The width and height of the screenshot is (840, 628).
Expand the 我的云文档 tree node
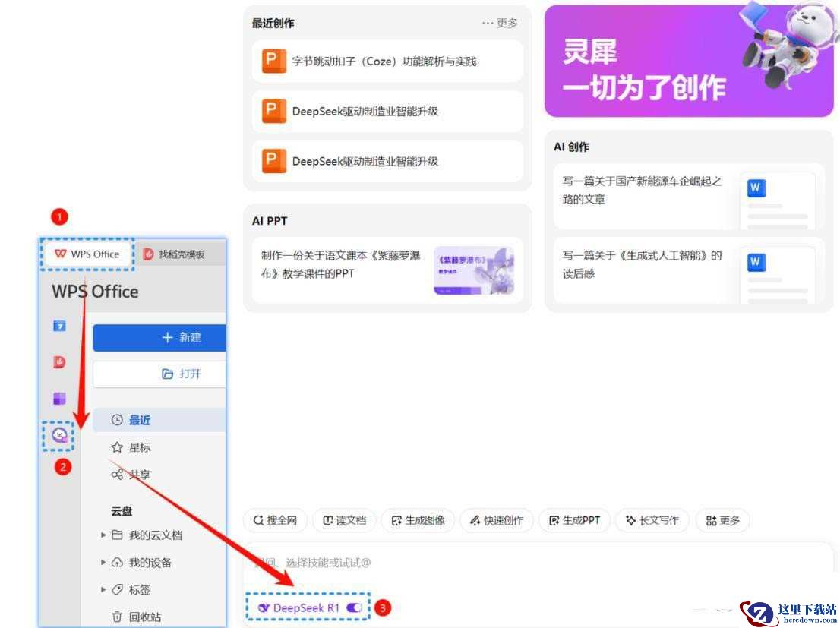[103, 535]
